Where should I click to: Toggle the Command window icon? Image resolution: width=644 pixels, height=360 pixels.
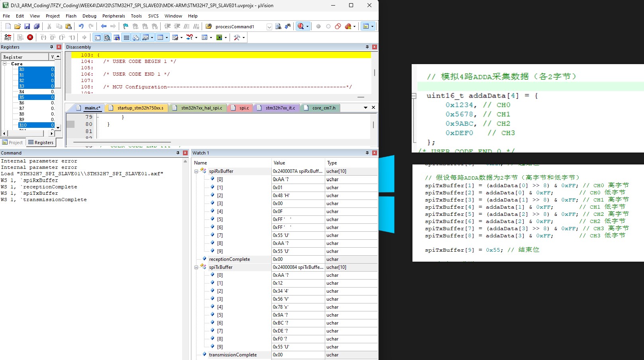[x=98, y=37]
